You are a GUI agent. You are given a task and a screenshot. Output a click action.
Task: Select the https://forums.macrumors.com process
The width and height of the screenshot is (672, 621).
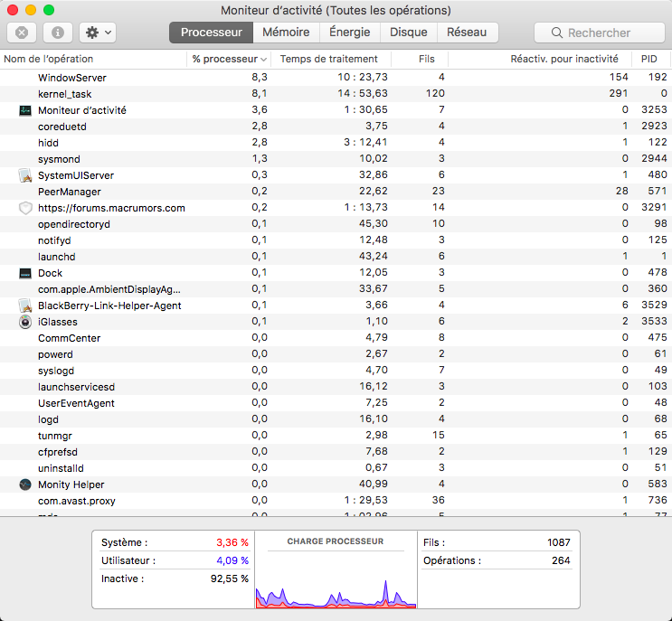pyautogui.click(x=336, y=208)
